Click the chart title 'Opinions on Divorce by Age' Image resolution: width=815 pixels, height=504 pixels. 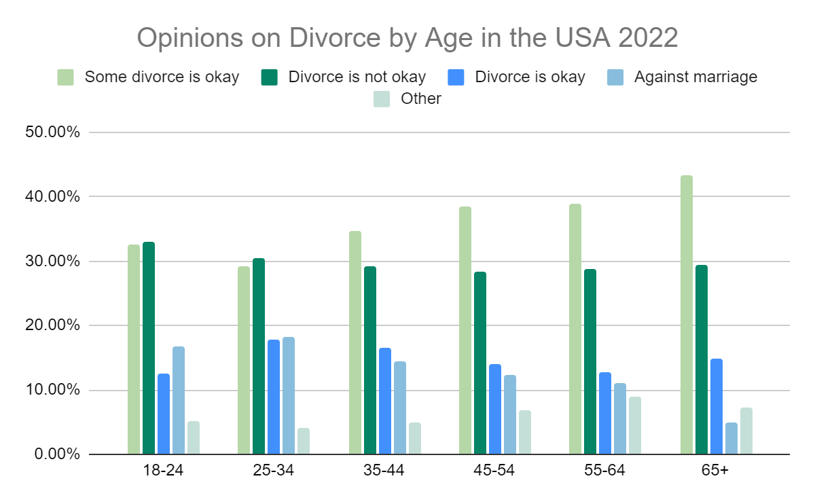[407, 38]
